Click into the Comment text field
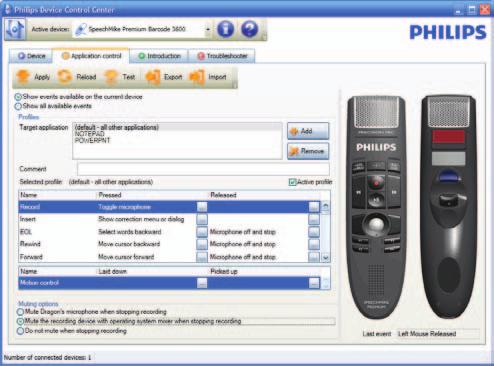494x366 pixels. [203, 169]
